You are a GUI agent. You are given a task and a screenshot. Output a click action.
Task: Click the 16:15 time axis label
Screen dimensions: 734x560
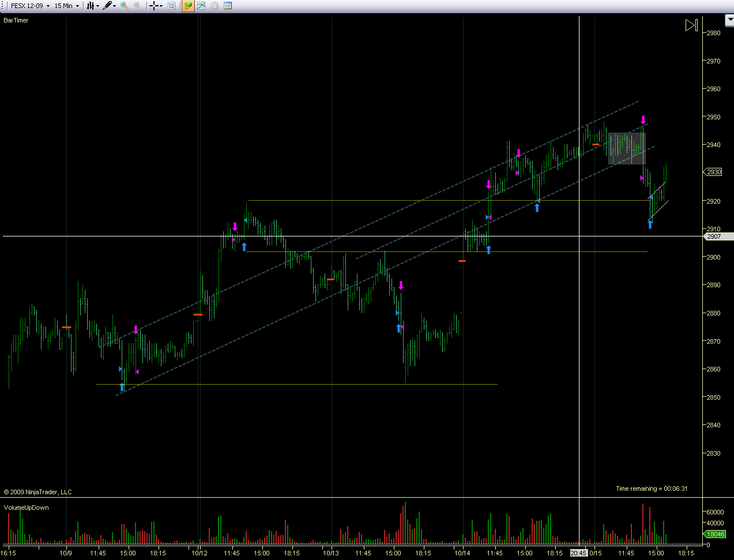[9, 553]
